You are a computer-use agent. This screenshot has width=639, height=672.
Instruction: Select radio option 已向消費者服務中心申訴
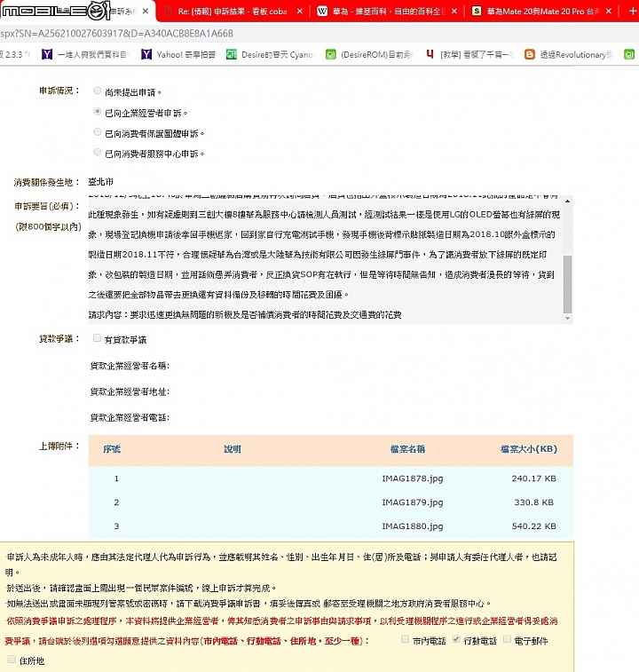(x=98, y=152)
